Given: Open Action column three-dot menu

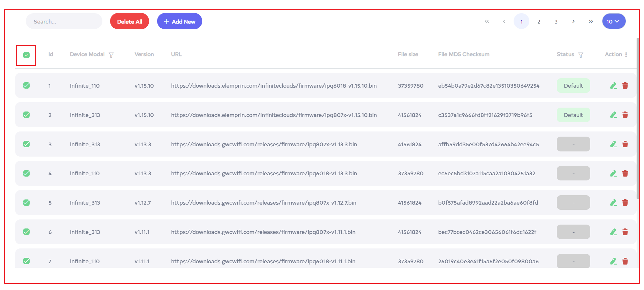Looking at the screenshot, I should click(626, 55).
